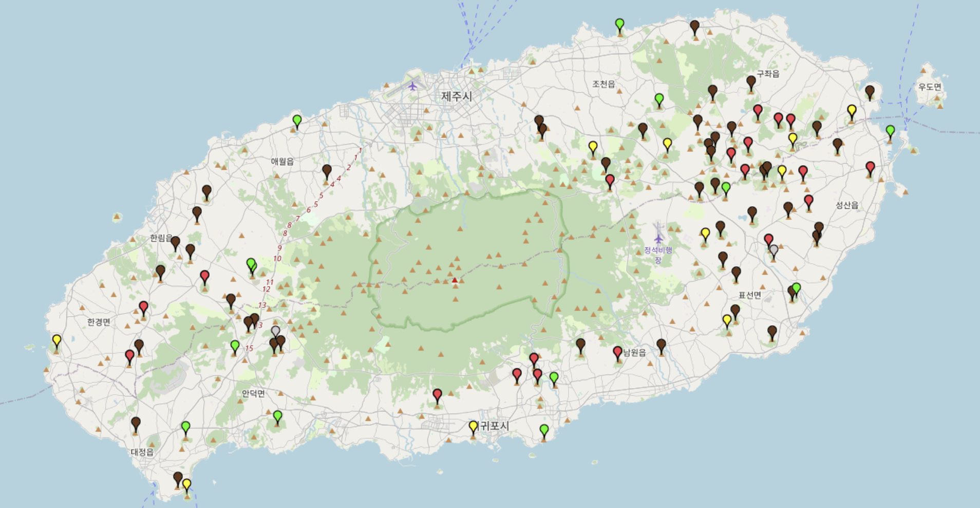
Task: Select the green marker south of 조천읍
Action: tap(659, 99)
